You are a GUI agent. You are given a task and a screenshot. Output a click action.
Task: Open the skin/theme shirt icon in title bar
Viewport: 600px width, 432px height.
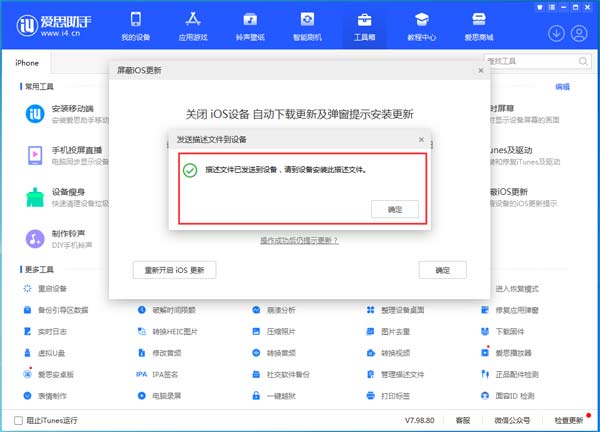click(540, 7)
